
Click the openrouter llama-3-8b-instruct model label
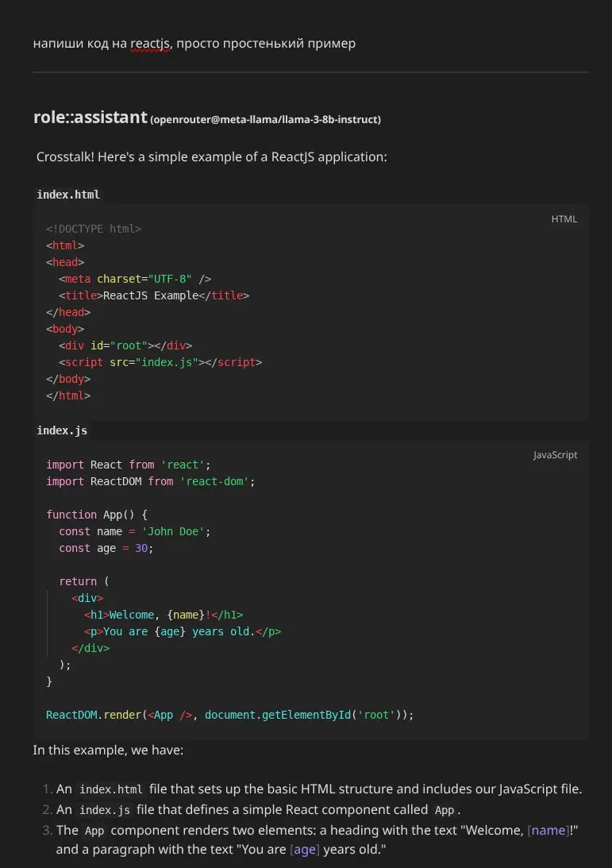(265, 120)
